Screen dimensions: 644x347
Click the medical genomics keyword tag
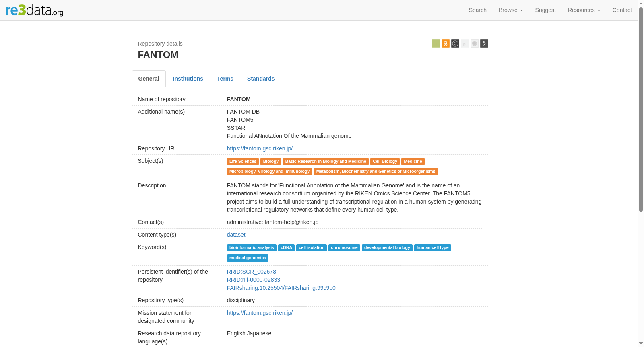[248, 258]
